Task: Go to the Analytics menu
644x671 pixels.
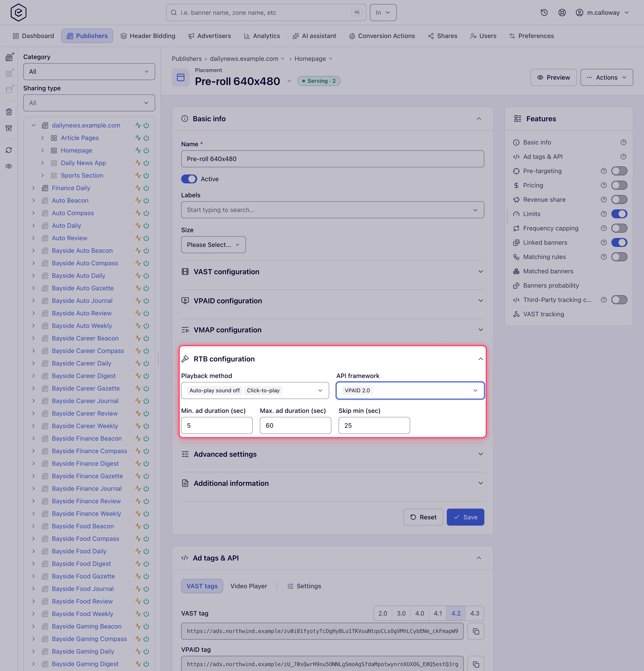Action: coord(262,36)
